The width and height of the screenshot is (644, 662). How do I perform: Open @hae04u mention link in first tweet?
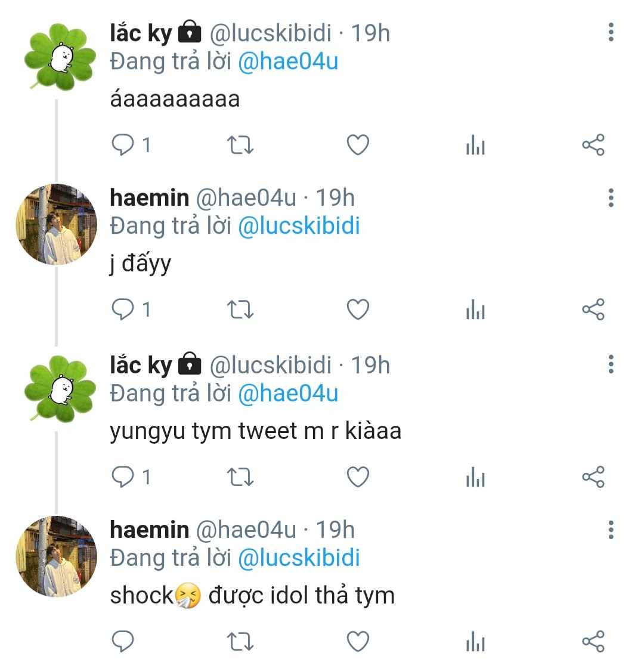(x=288, y=62)
